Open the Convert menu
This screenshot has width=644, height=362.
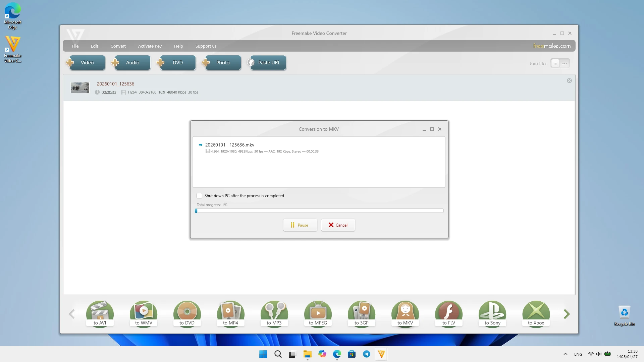coord(118,46)
